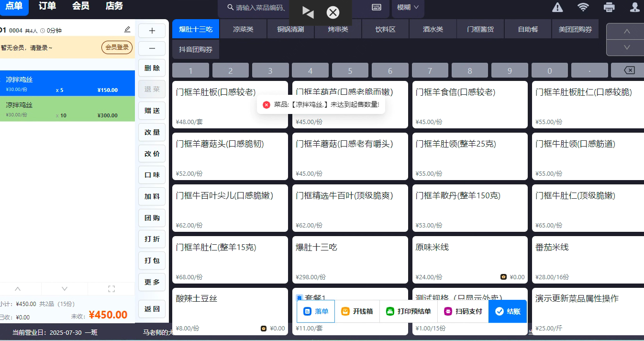644x341 pixels.
Task: Add dish 门框牛肚仁(顶级脆嫩)
Action: 588,208
